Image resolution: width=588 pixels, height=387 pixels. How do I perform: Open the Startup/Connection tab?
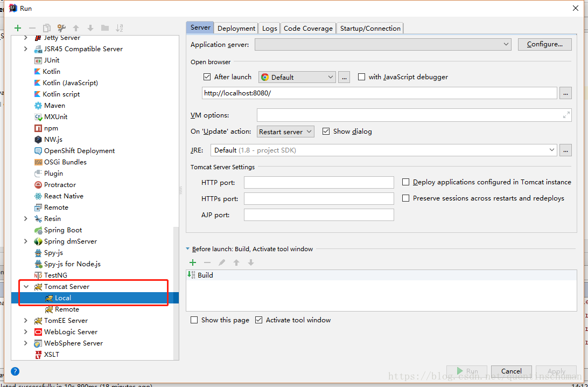coord(370,29)
